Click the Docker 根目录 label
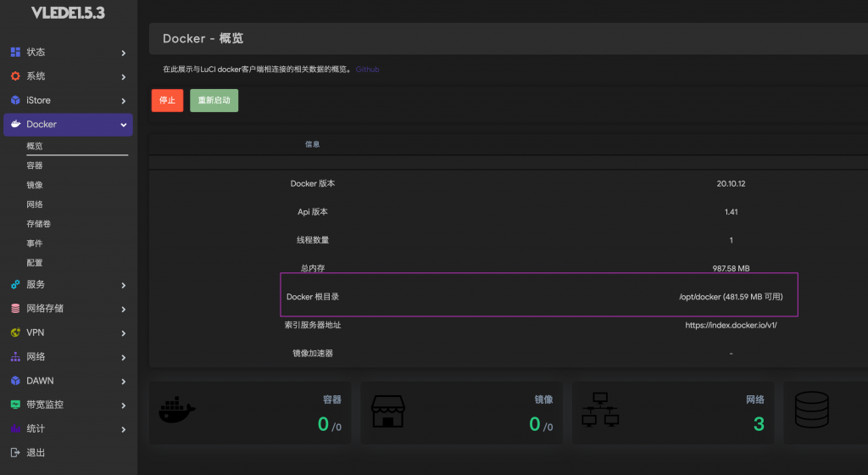Image resolution: width=868 pixels, height=475 pixels. [x=313, y=297]
